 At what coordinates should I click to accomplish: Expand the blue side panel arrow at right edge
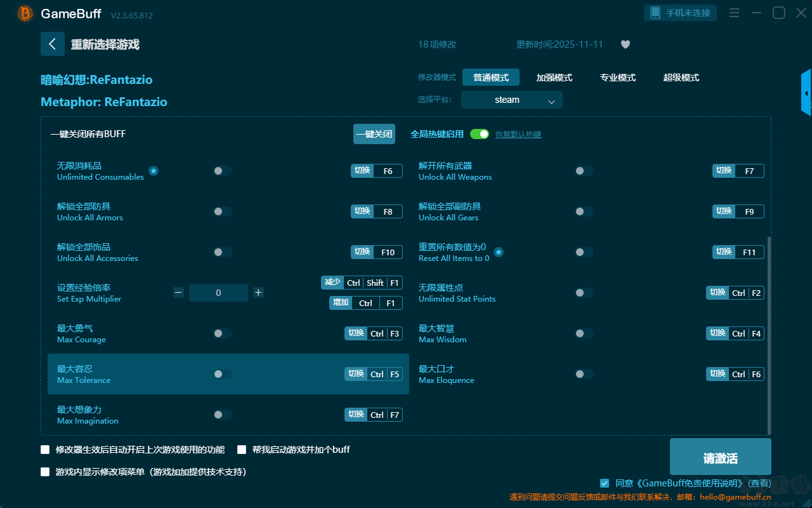(806, 93)
